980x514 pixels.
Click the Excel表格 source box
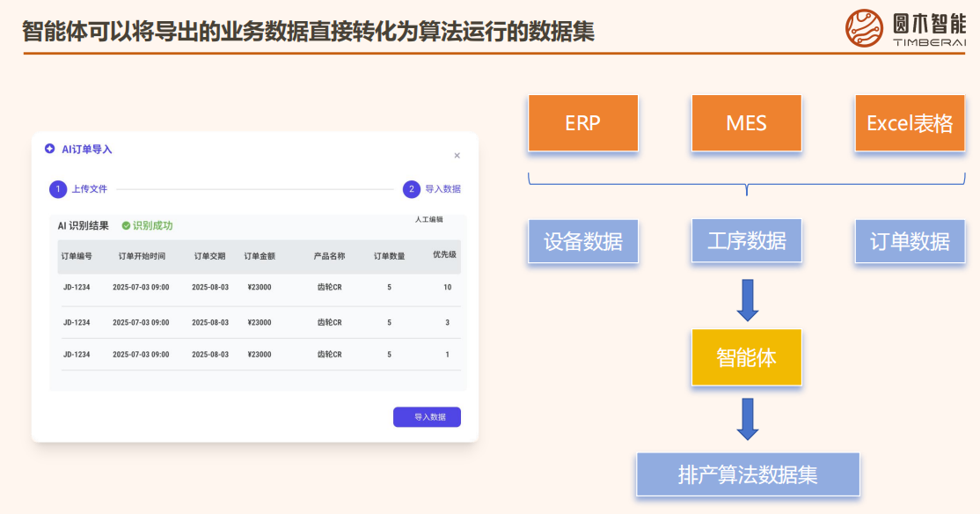[910, 123]
